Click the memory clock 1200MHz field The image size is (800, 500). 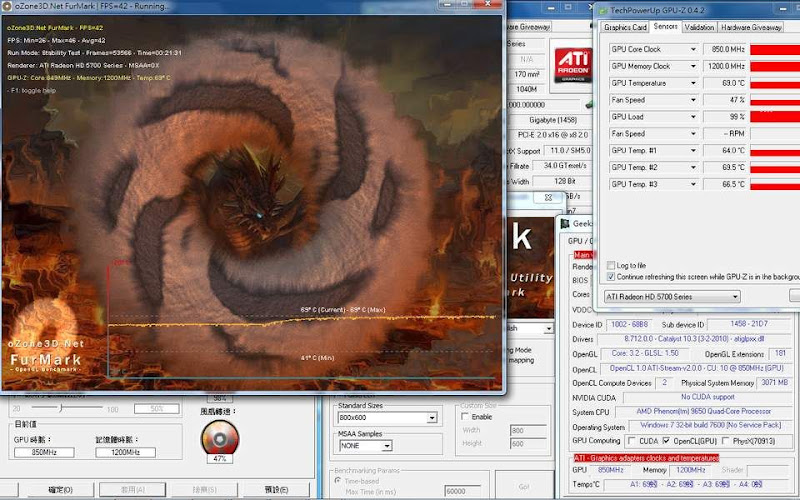pos(126,452)
